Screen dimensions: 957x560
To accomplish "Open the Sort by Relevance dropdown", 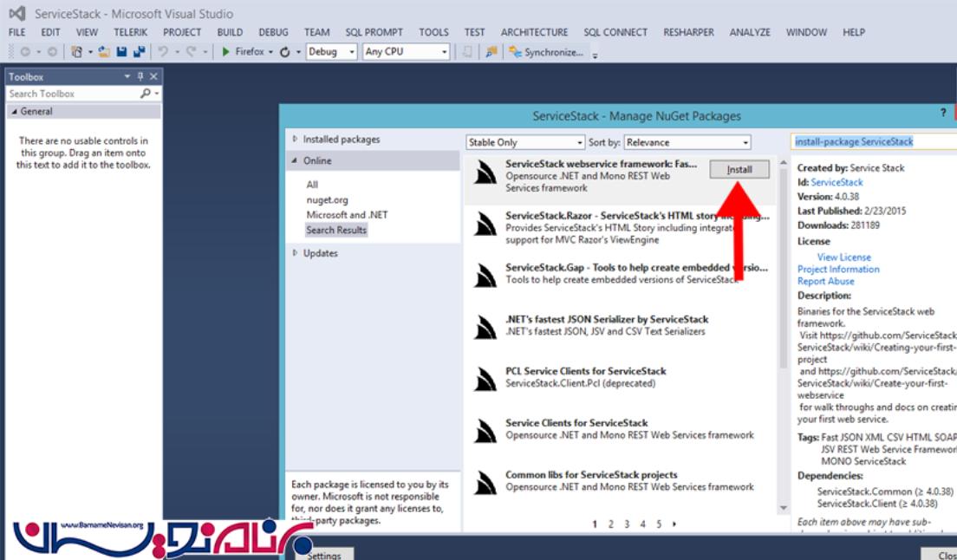I will point(687,142).
